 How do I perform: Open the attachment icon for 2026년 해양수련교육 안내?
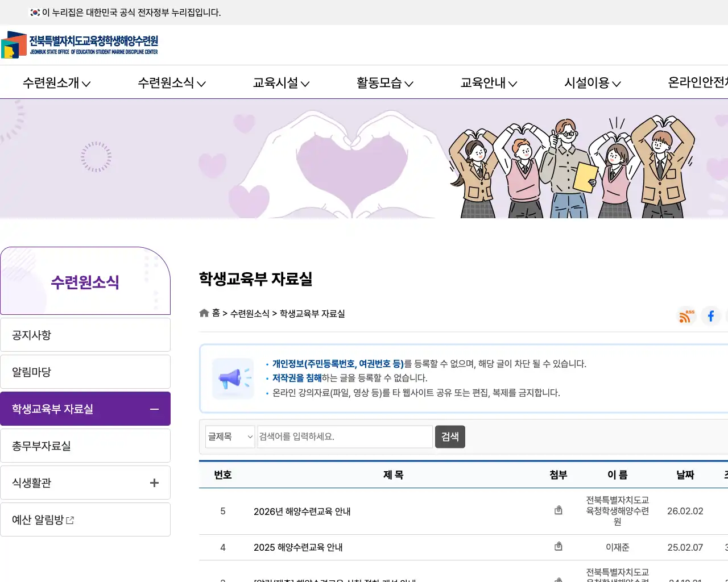(558, 510)
